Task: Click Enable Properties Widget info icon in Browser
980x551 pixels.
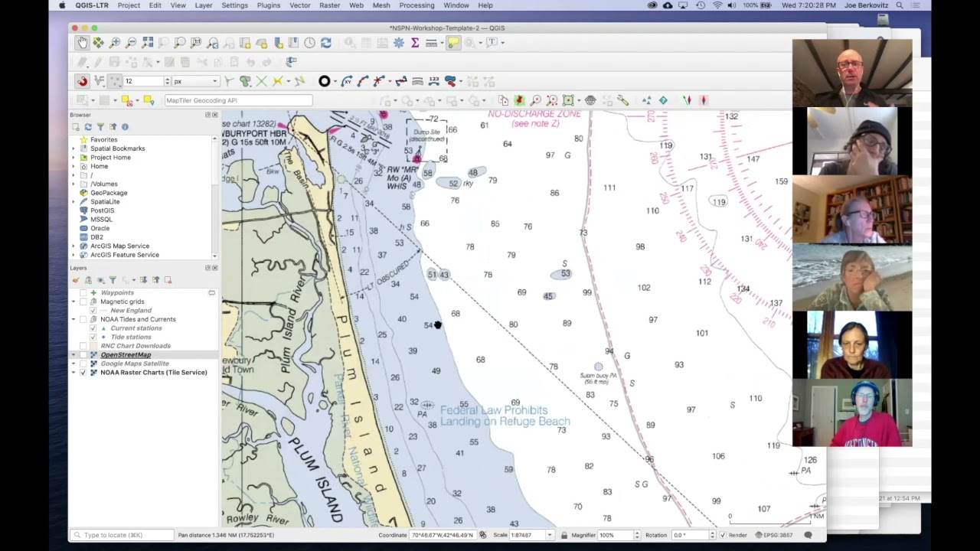Action: (125, 127)
